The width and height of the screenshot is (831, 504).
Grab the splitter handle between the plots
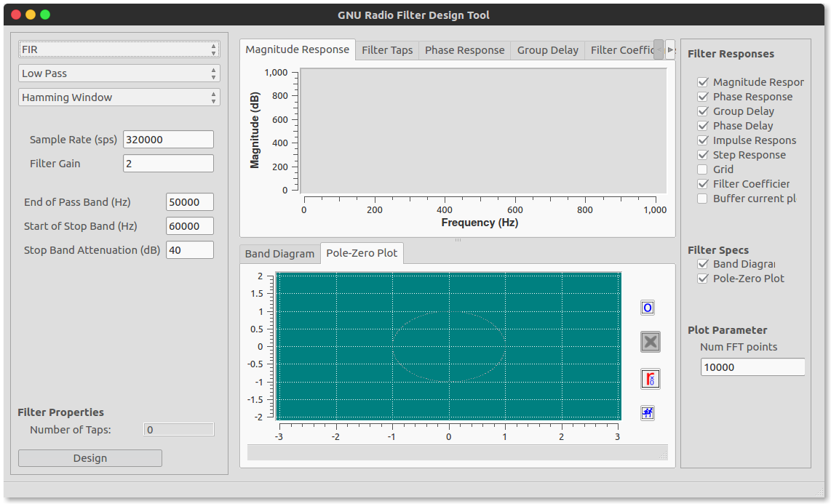coord(458,240)
